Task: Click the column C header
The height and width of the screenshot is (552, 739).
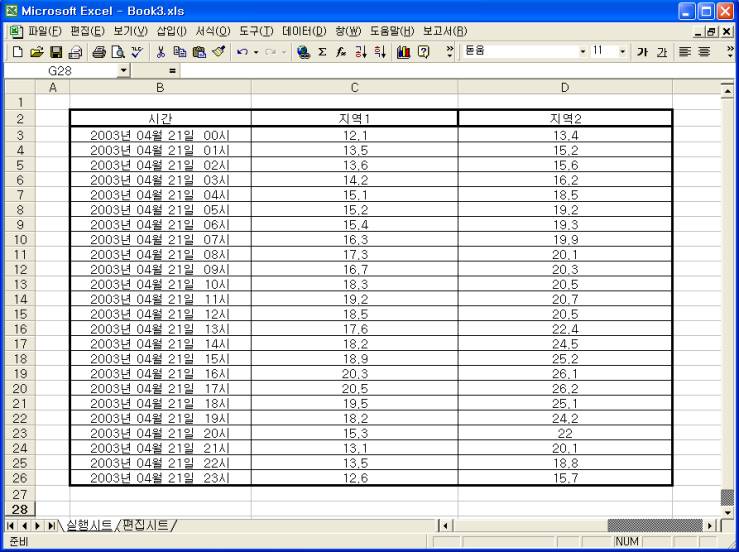Action: coord(354,89)
